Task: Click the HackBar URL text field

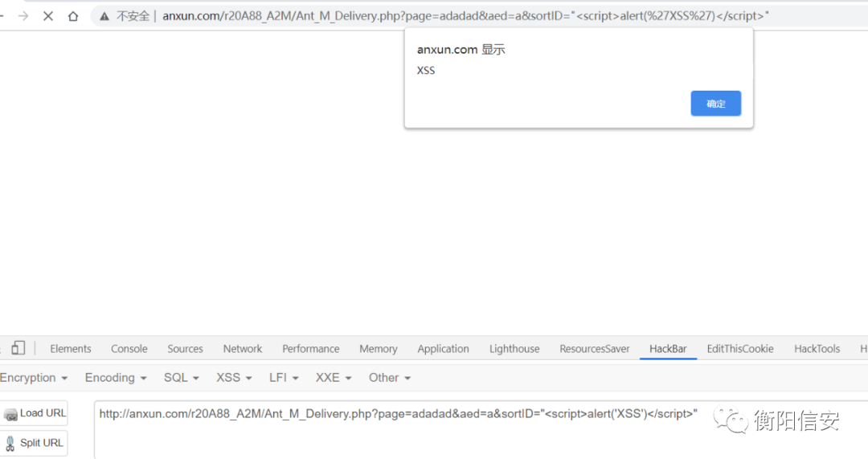Action: point(481,429)
